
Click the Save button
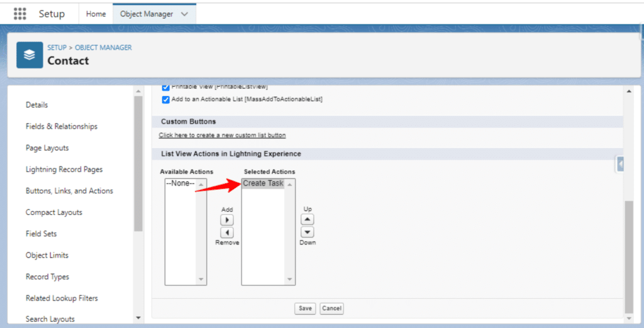coord(305,309)
